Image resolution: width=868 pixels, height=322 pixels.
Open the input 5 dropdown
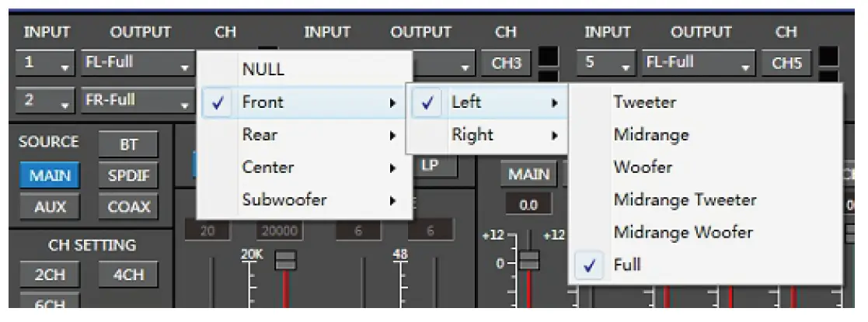coord(605,63)
